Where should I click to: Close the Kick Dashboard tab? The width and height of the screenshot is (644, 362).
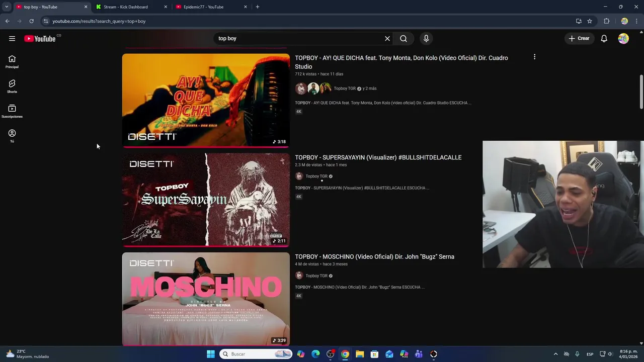pyautogui.click(x=166, y=7)
